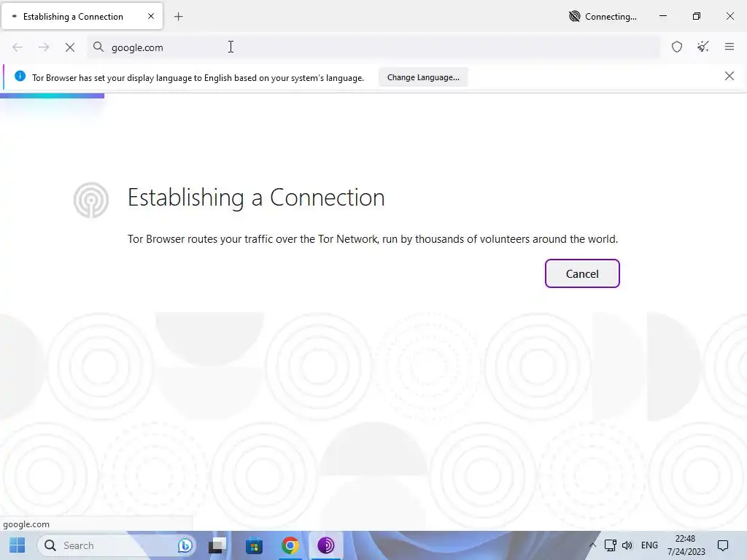Image resolution: width=747 pixels, height=560 pixels.
Task: Dismiss the language notification bar
Action: point(729,76)
